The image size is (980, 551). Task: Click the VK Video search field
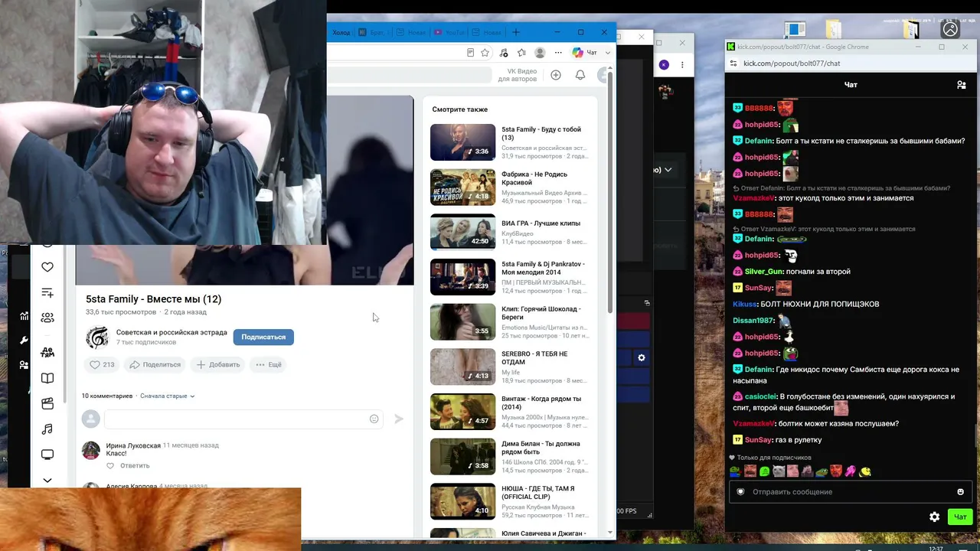(x=410, y=75)
